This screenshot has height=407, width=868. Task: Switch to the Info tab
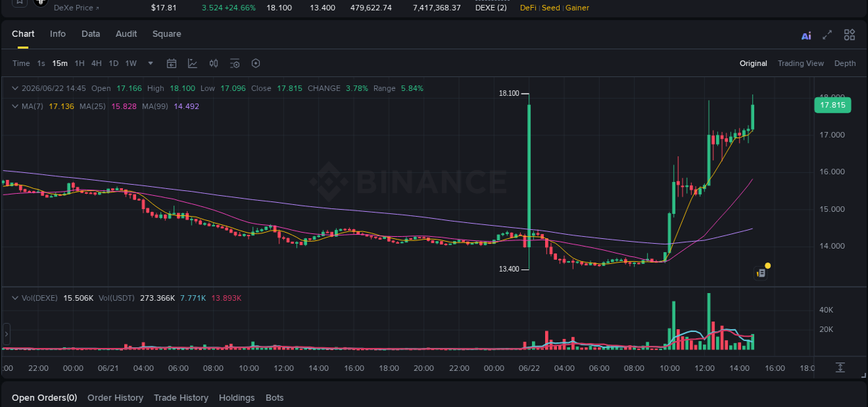click(x=58, y=34)
